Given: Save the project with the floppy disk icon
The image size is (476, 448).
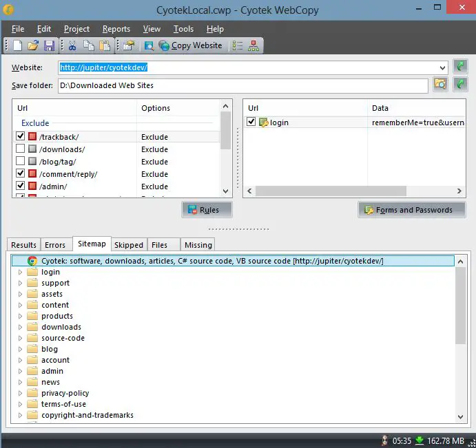Looking at the screenshot, I should [49, 45].
